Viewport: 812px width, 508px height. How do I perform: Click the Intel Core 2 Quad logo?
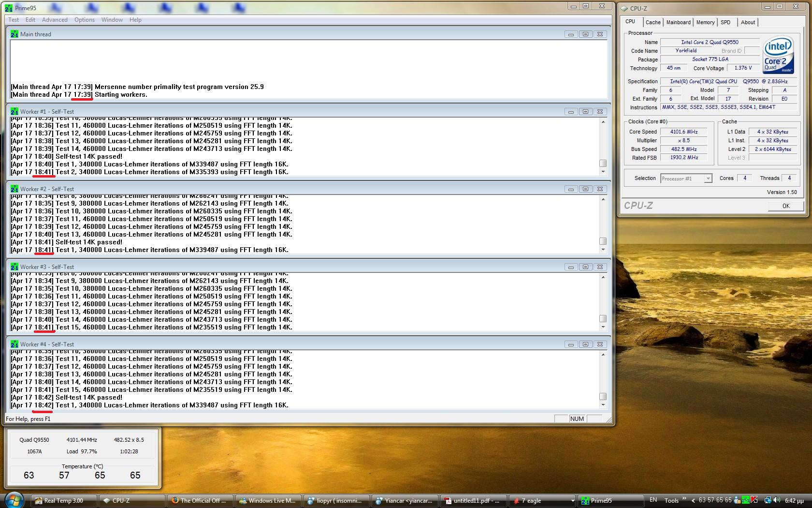(x=778, y=55)
